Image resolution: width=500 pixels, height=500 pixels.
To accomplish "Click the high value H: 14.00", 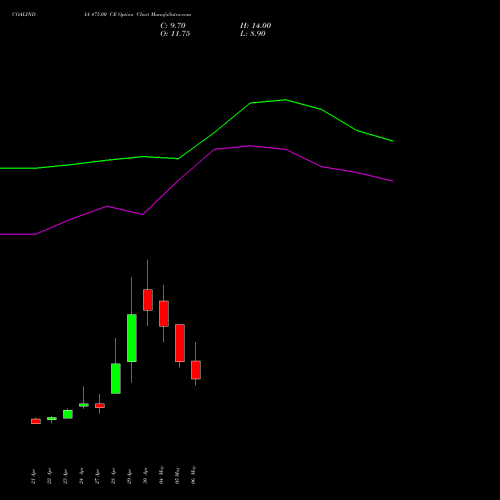I will pos(255,26).
